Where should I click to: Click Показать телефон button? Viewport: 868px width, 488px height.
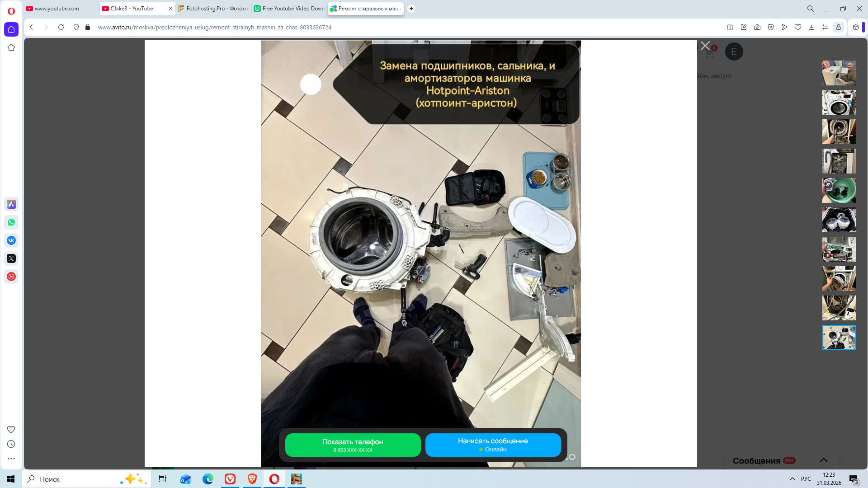[x=353, y=445]
